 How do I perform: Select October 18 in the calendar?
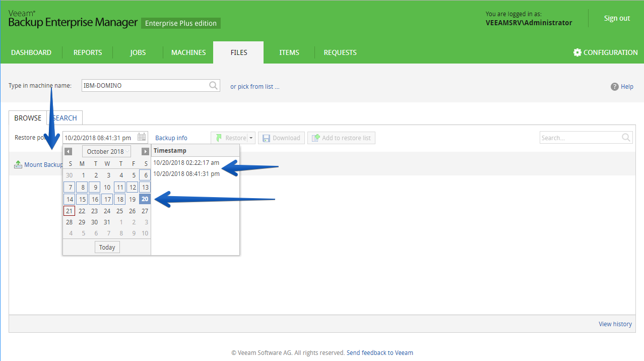coord(119,199)
